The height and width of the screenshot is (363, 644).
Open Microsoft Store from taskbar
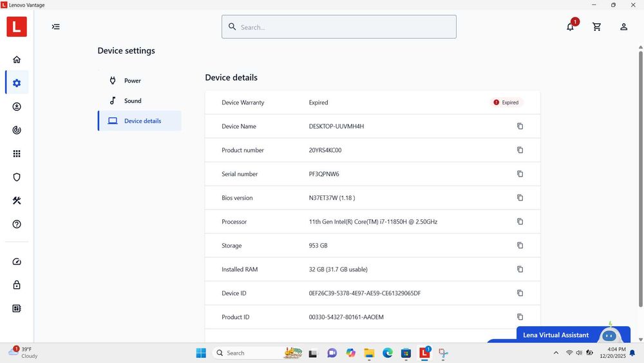pyautogui.click(x=406, y=353)
